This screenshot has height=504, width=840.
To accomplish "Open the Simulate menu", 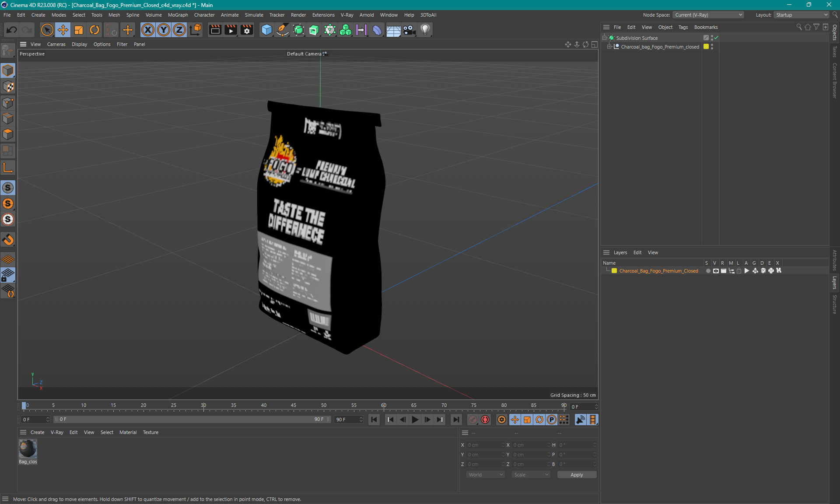I will 254,15.
